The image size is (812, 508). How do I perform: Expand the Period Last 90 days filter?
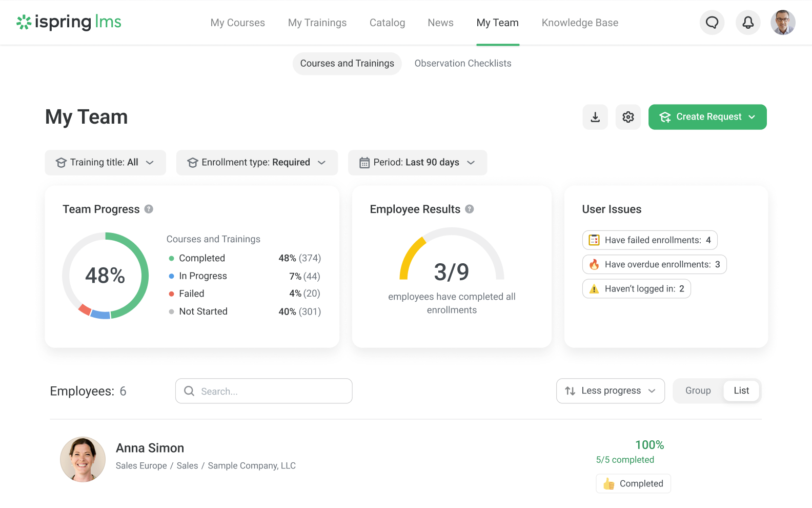coord(417,163)
